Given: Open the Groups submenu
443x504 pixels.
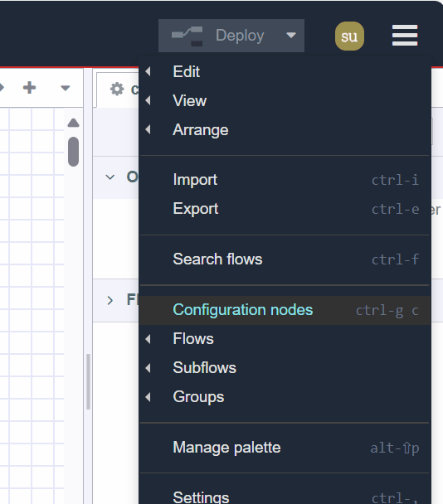Looking at the screenshot, I should coord(285,397).
